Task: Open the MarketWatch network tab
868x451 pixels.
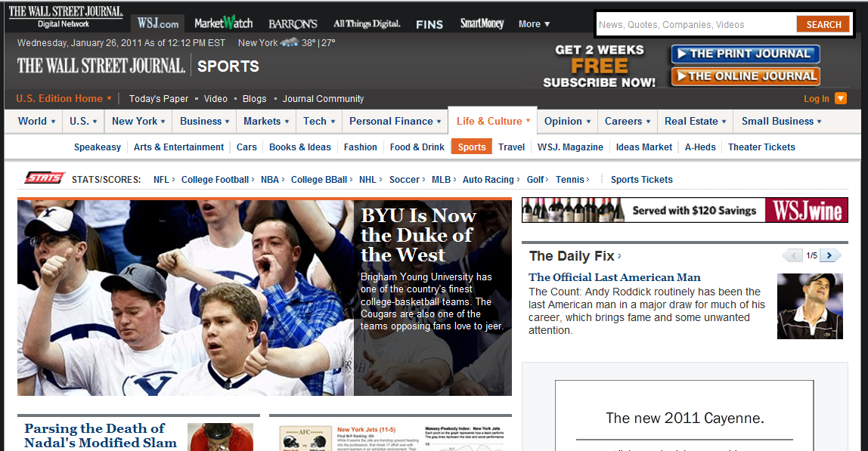Action: pos(224,23)
